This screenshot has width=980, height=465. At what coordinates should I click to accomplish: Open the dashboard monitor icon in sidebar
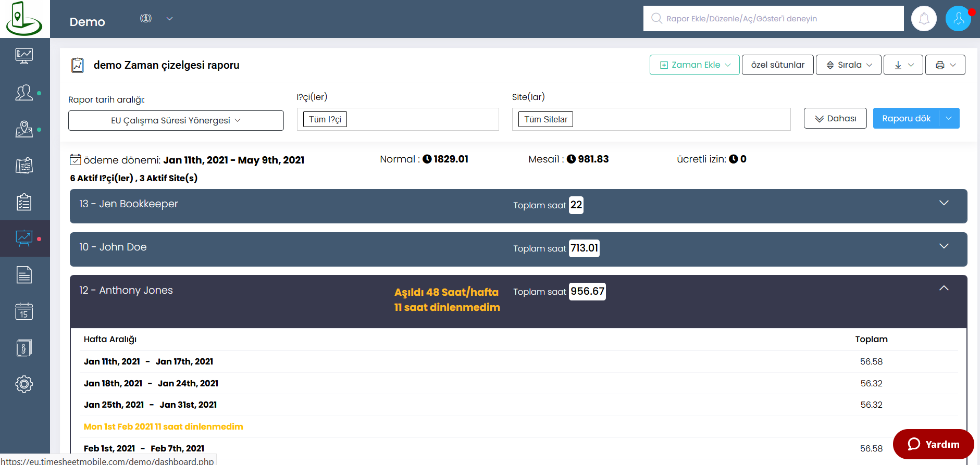click(24, 56)
